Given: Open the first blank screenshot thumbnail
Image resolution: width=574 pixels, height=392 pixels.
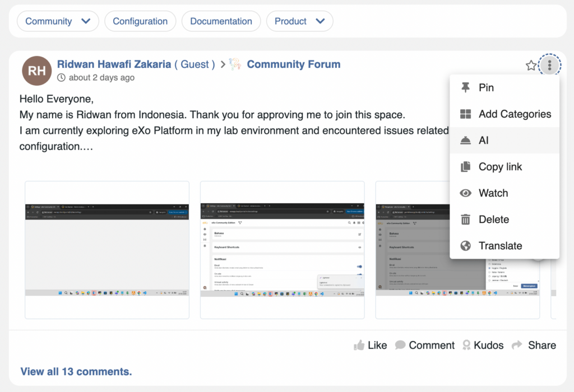Looking at the screenshot, I should pos(107,250).
